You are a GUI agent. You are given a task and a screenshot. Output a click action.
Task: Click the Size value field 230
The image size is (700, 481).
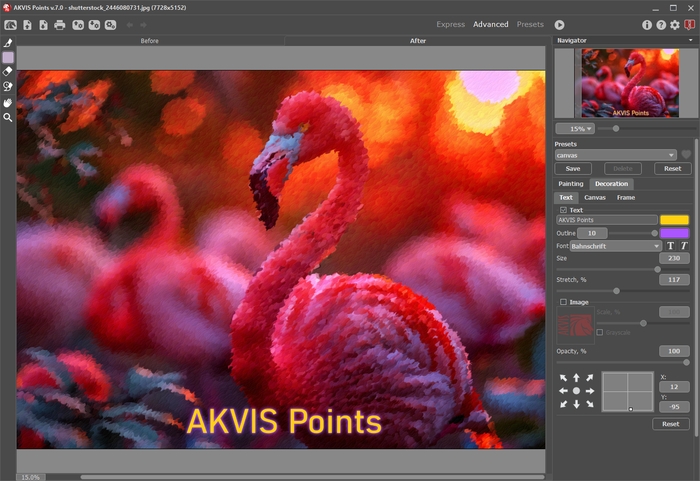[674, 258]
